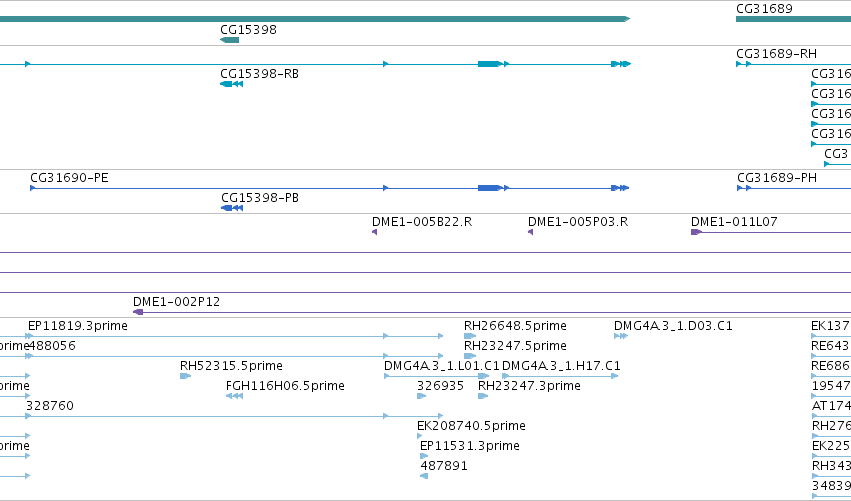Screen dimensions: 851x501
Task: Click the teal CG15398 gene arrow glyph
Action: tap(230, 40)
